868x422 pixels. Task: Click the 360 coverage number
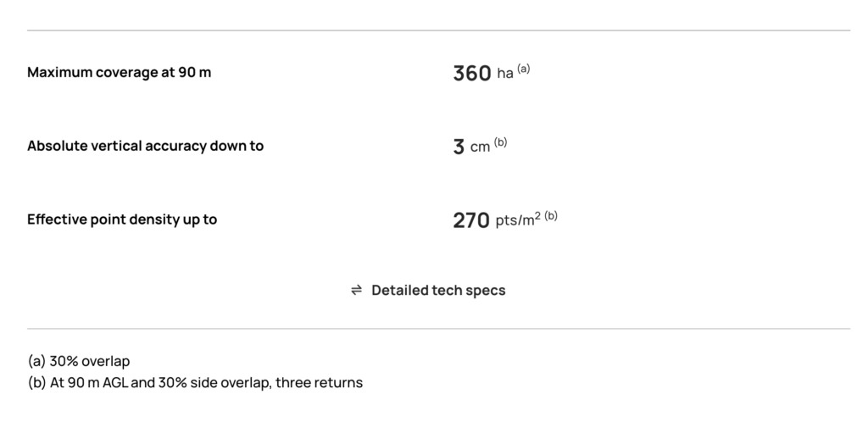tap(472, 74)
